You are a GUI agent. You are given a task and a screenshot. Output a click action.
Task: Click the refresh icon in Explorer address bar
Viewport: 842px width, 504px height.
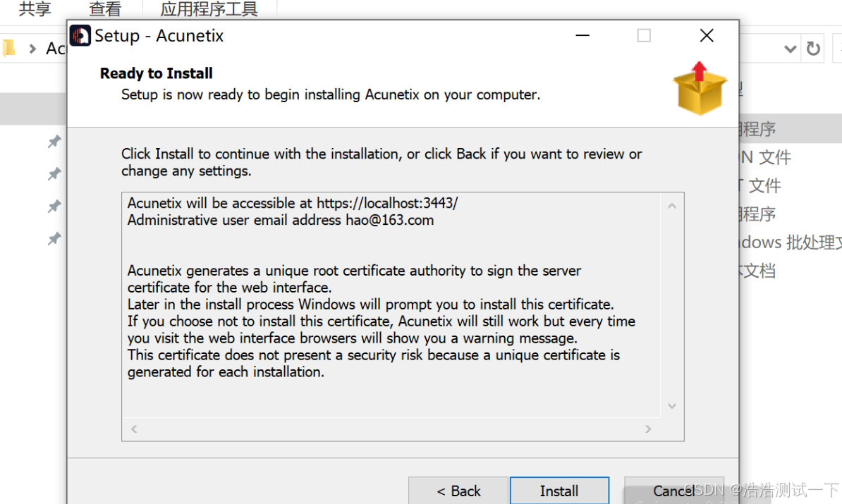[x=813, y=49]
